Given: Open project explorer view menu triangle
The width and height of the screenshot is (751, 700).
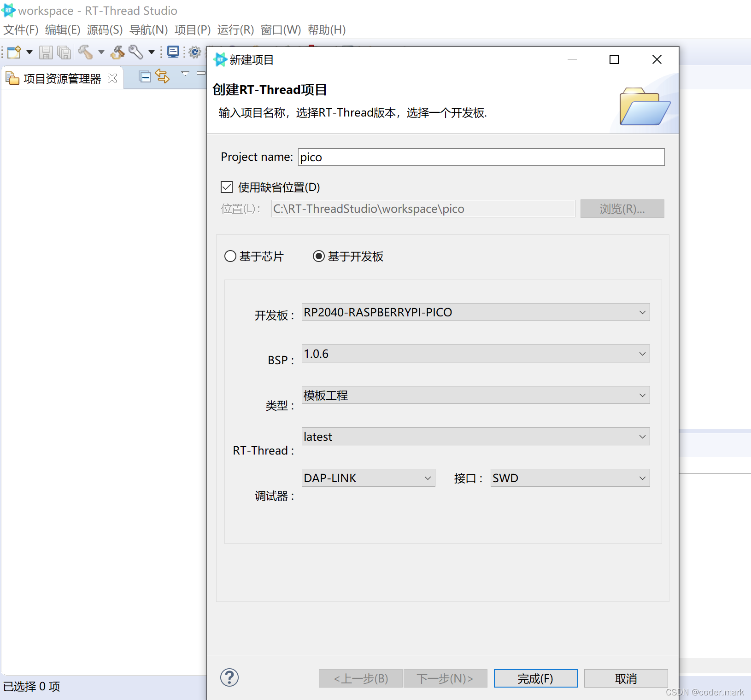Looking at the screenshot, I should coord(185,73).
